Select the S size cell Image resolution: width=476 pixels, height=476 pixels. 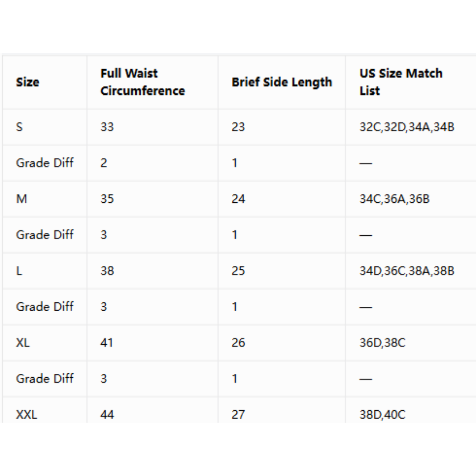[19, 127]
